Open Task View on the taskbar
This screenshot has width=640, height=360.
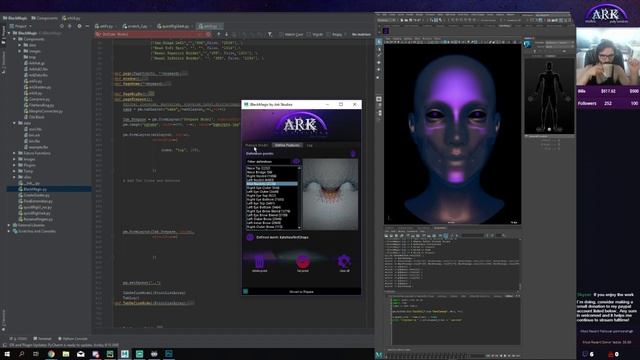pyautogui.click(x=36, y=354)
